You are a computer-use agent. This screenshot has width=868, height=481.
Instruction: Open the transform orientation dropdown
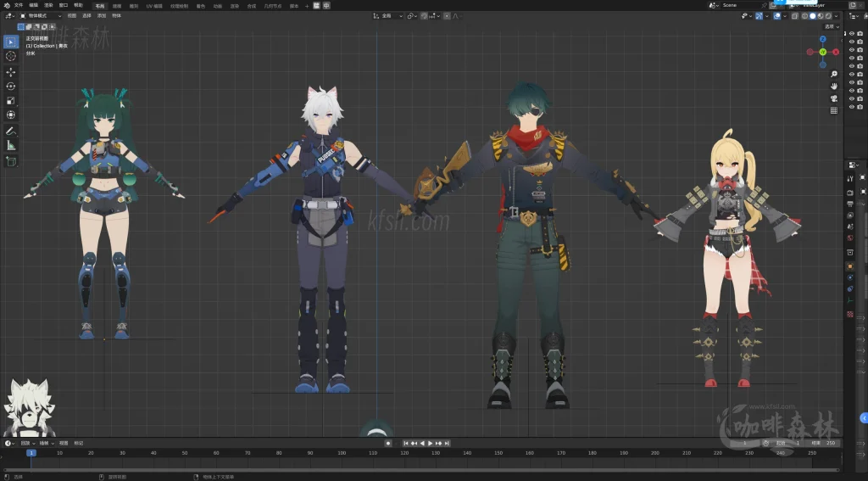pos(388,16)
